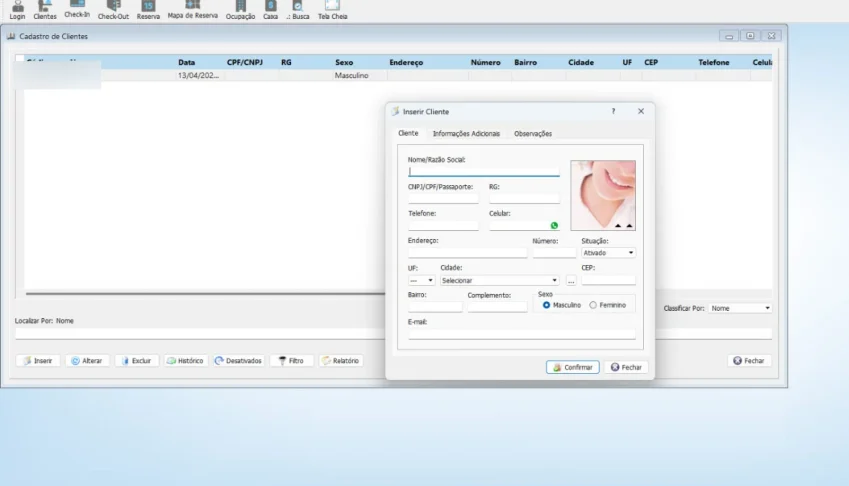The image size is (849, 486).
Task: Click the help question mark in Inserir Cliente
Action: click(x=613, y=111)
